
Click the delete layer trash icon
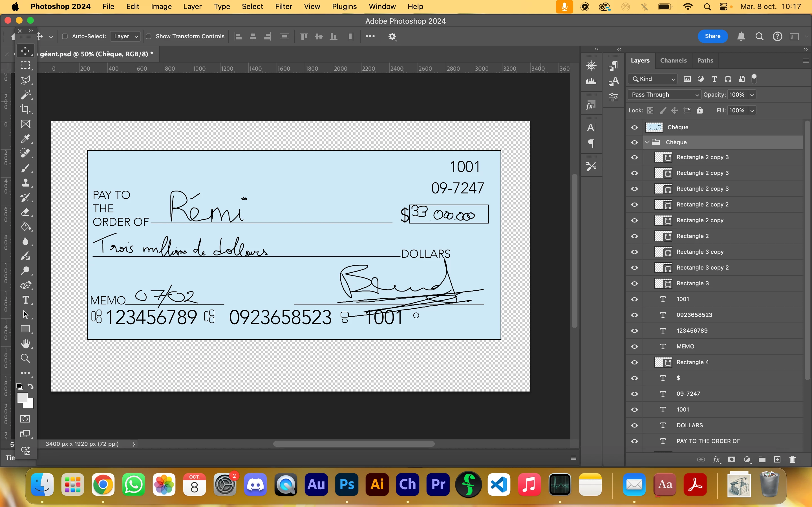point(793,459)
